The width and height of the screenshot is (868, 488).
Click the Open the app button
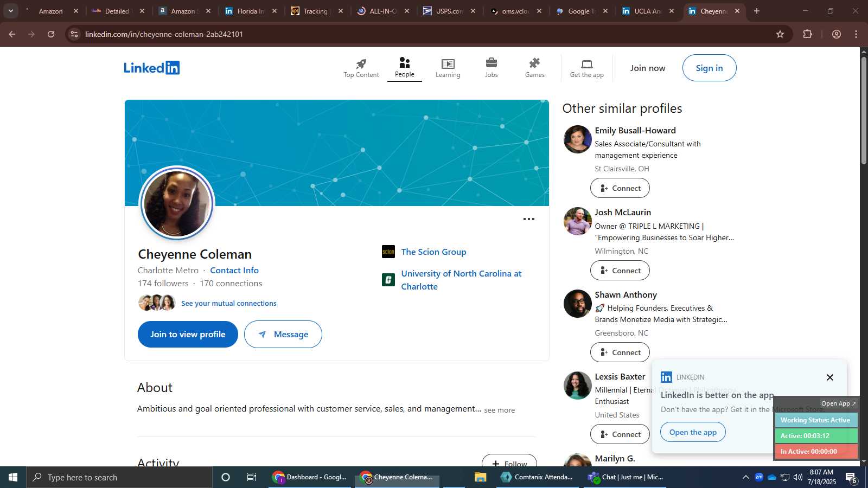pos(693,432)
